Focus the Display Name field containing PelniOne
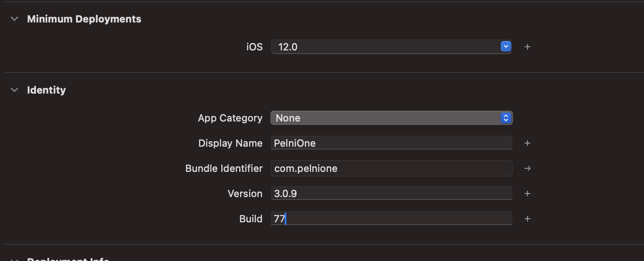Image resolution: width=644 pixels, height=261 pixels. pos(391,143)
